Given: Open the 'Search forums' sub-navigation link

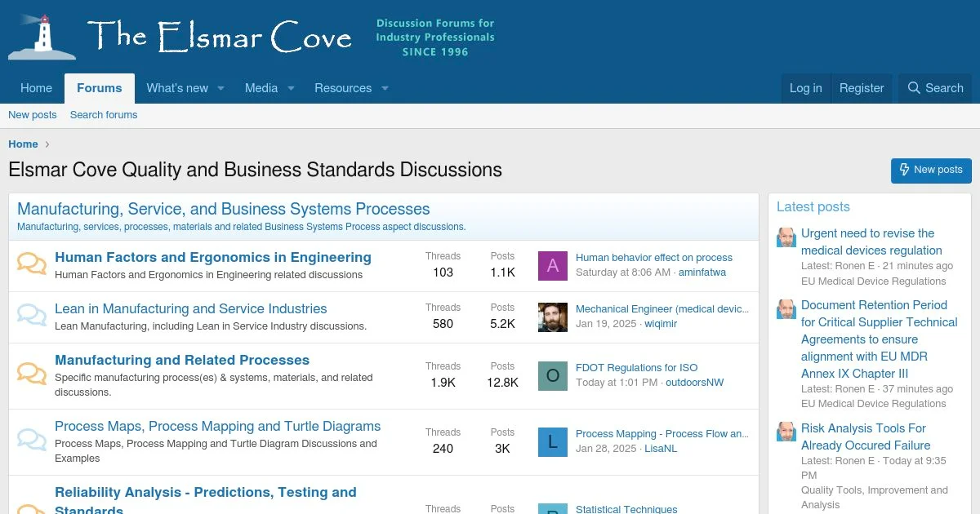Looking at the screenshot, I should click(104, 115).
